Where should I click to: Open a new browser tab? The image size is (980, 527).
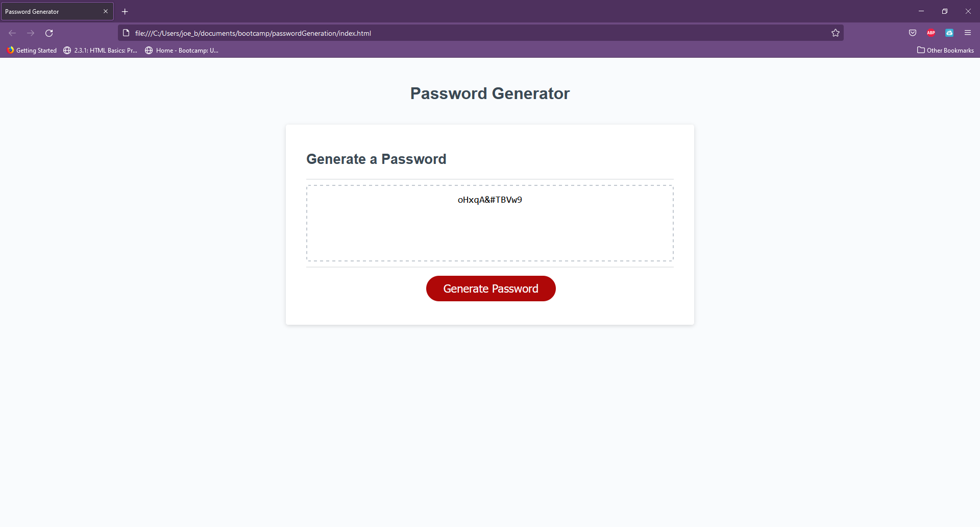[125, 11]
